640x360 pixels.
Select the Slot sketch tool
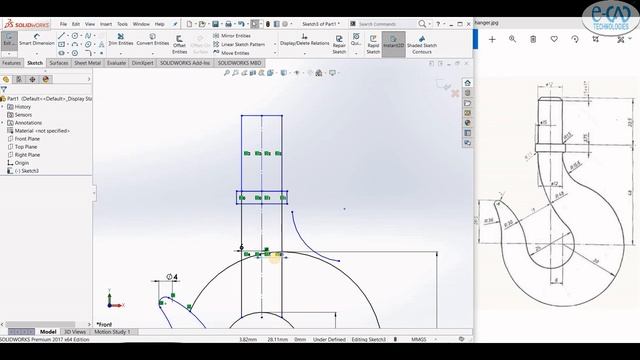tap(62, 53)
